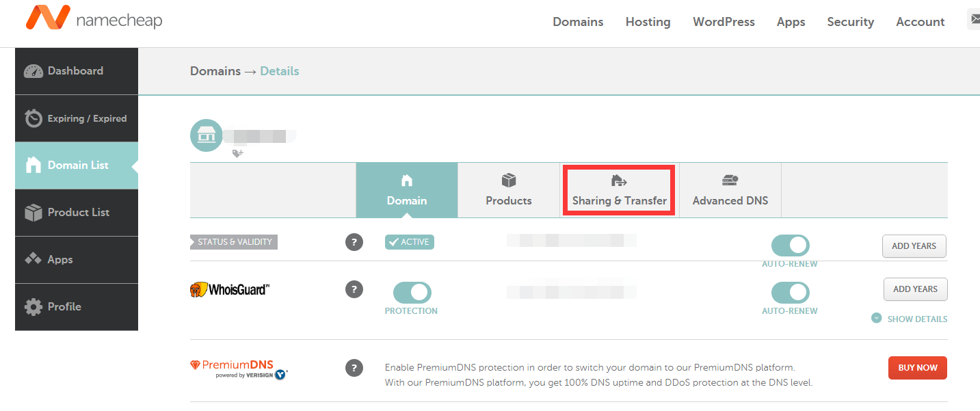Click the PremiumDNS Buy Now button
This screenshot has width=980, height=411.
point(917,368)
